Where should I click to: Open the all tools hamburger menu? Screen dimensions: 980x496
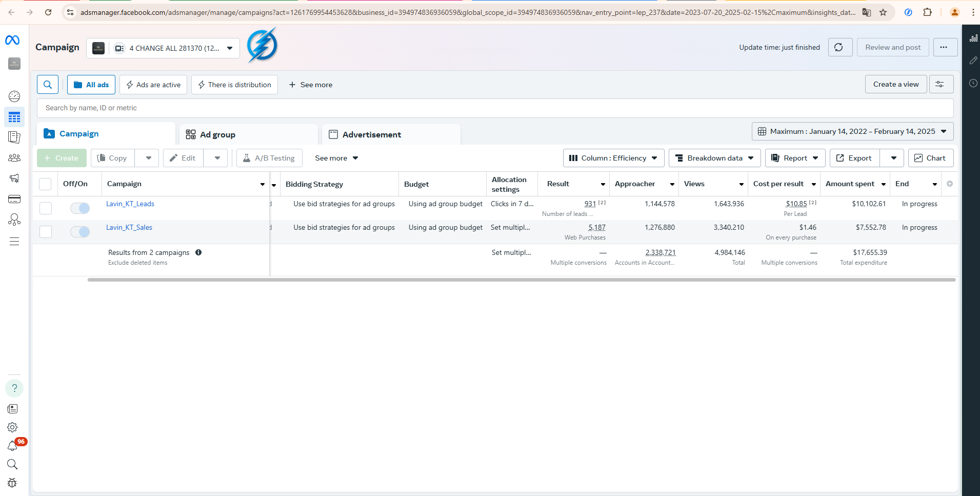tap(14, 241)
